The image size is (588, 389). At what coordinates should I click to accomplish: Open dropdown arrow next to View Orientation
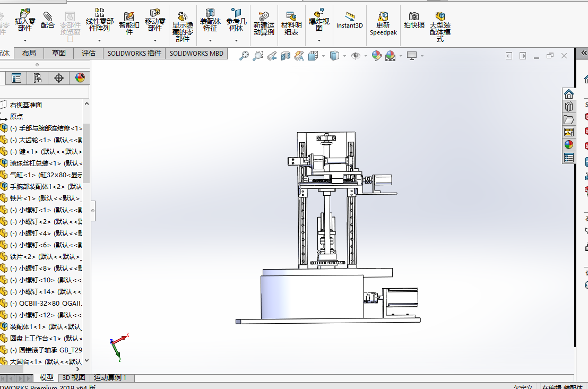pyautogui.click(x=323, y=56)
